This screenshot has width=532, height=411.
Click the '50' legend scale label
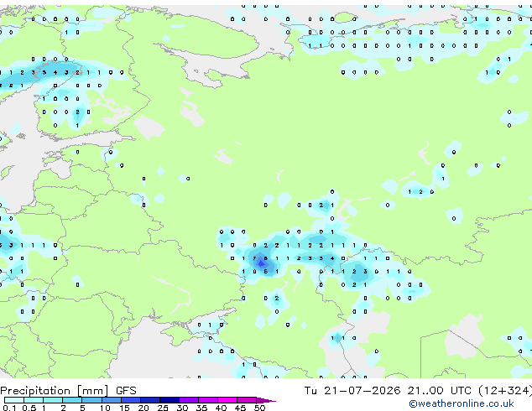259,408
